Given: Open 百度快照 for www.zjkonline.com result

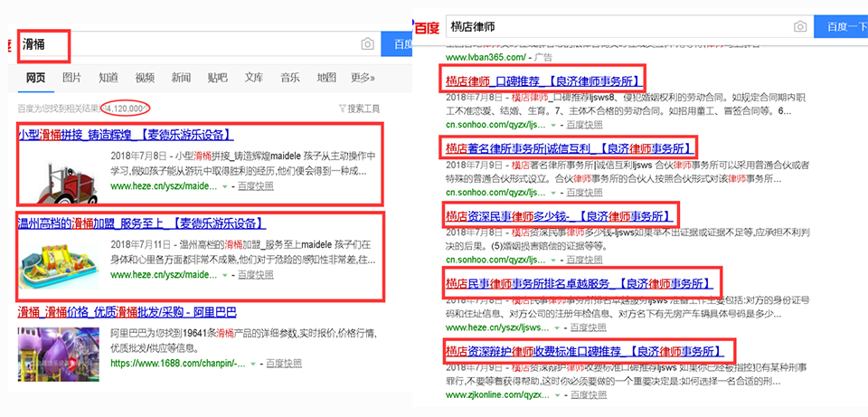Looking at the screenshot, I should 589,395.
